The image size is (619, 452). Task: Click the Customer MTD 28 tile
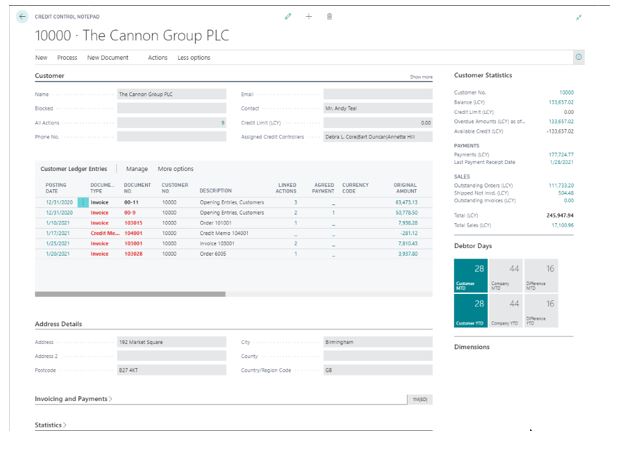click(x=471, y=276)
